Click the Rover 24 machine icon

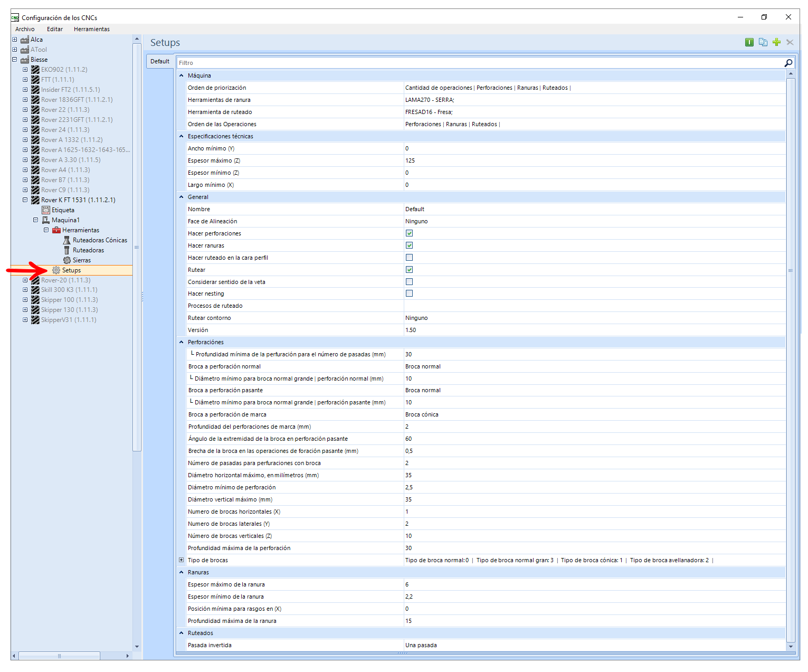(x=35, y=130)
